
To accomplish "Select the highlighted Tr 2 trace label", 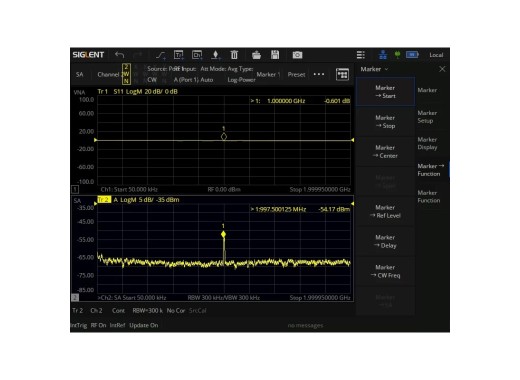I will pos(104,200).
